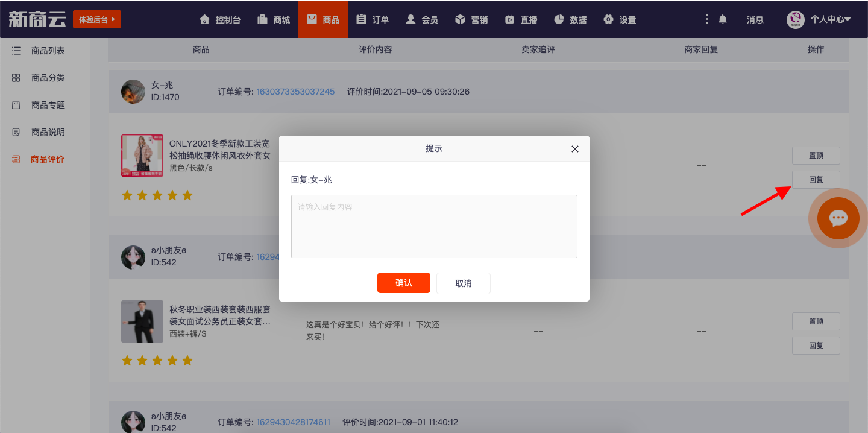Expand the 体验后台 button arrow
Screen dimensions: 868x433
click(113, 19)
